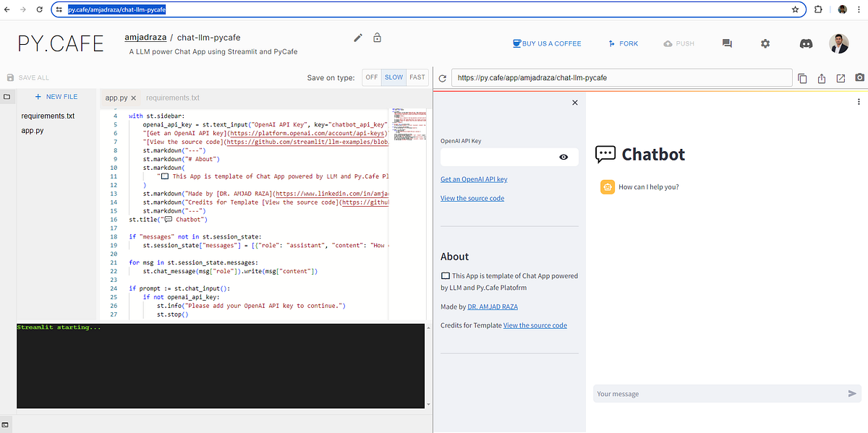The height and width of the screenshot is (433, 868).
Task: Expand the left file explorer panel
Action: pos(7,96)
